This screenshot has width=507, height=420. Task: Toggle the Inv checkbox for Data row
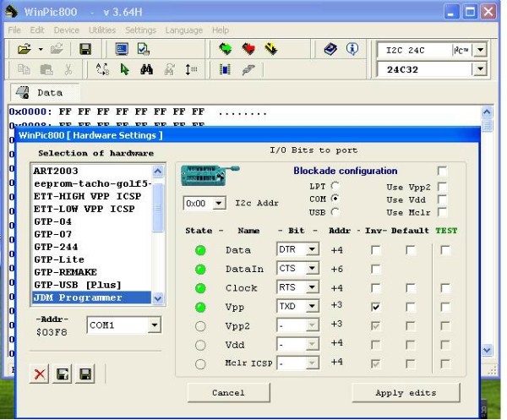(375, 250)
